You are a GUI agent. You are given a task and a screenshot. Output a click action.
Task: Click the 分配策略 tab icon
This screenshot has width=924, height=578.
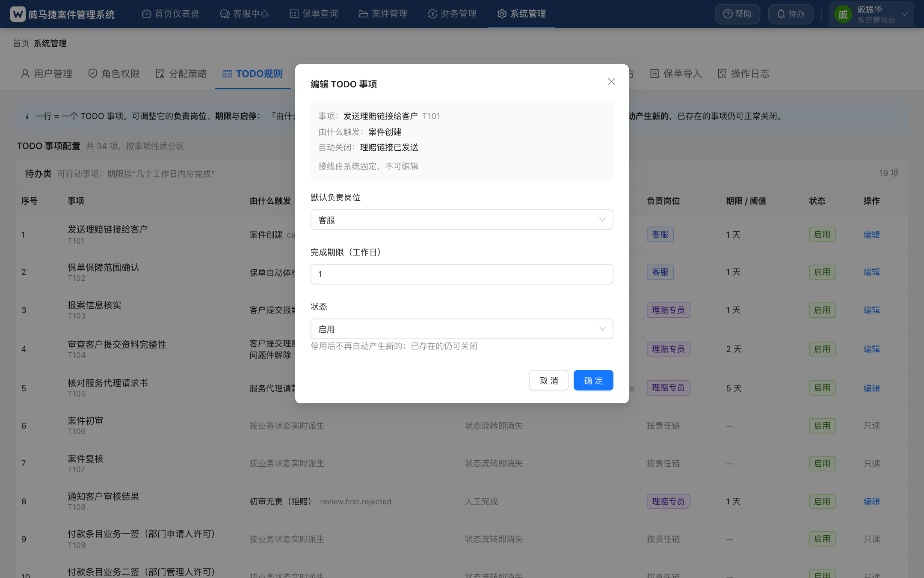[160, 74]
